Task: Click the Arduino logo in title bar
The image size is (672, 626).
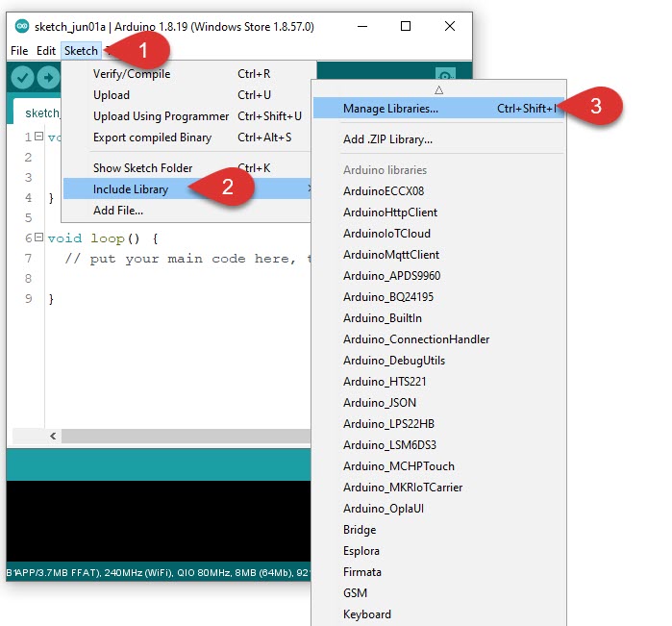Action: (x=22, y=26)
